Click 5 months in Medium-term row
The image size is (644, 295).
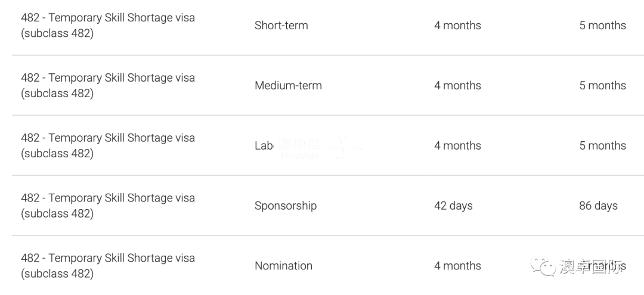click(x=602, y=85)
